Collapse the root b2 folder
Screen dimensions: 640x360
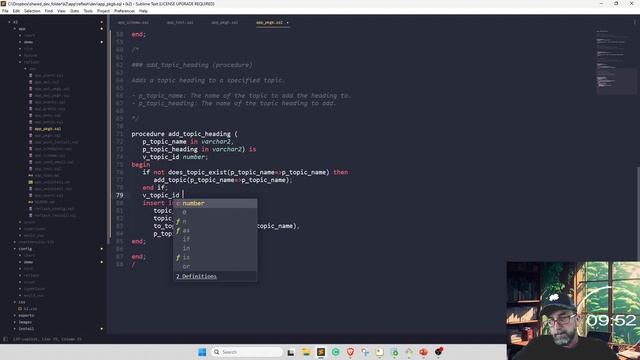click(9, 22)
